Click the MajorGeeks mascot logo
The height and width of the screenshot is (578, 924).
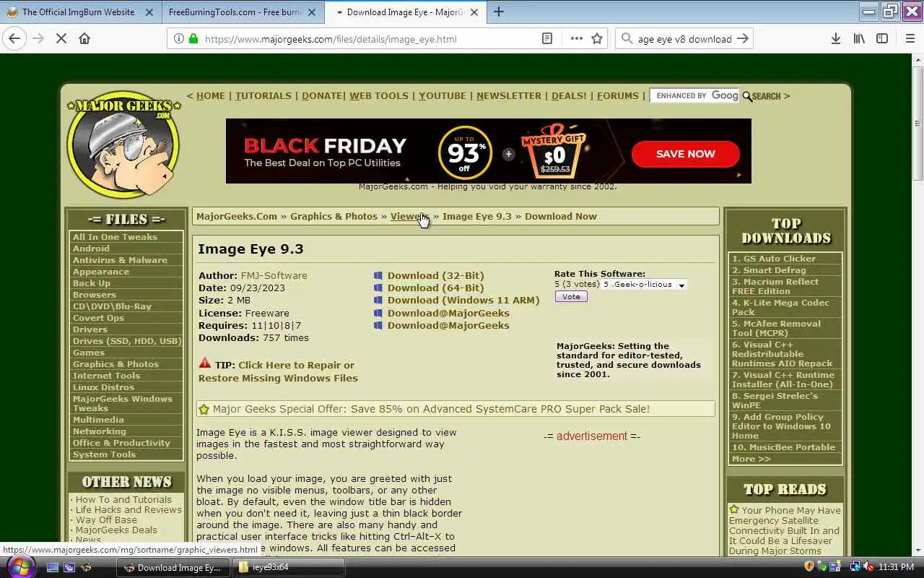click(123, 144)
